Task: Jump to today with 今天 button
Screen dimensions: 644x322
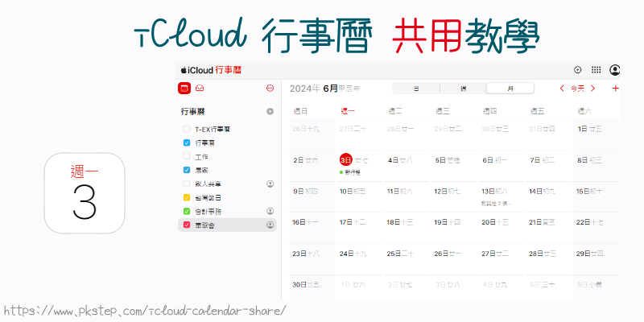Action: pos(577,89)
